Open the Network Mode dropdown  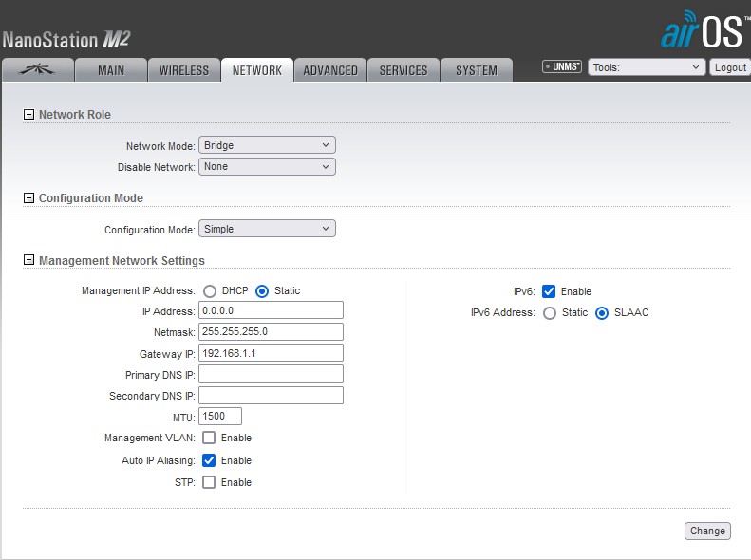[x=267, y=145]
